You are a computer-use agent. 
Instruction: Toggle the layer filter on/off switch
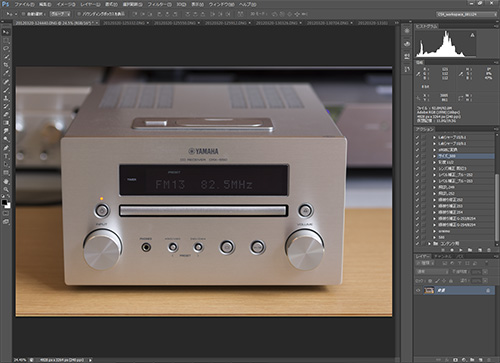coord(487,263)
